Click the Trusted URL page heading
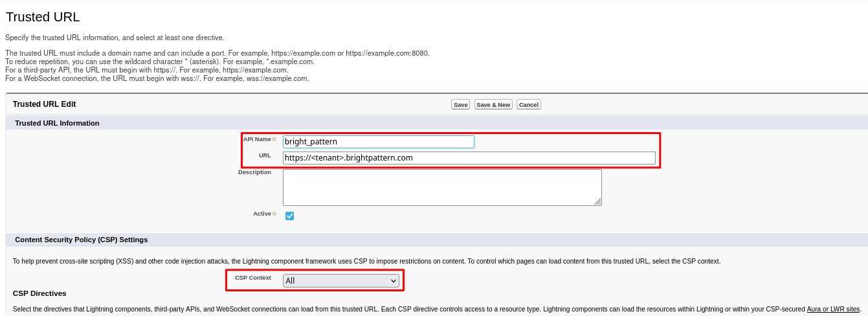The height and width of the screenshot is (316, 868). click(x=43, y=17)
